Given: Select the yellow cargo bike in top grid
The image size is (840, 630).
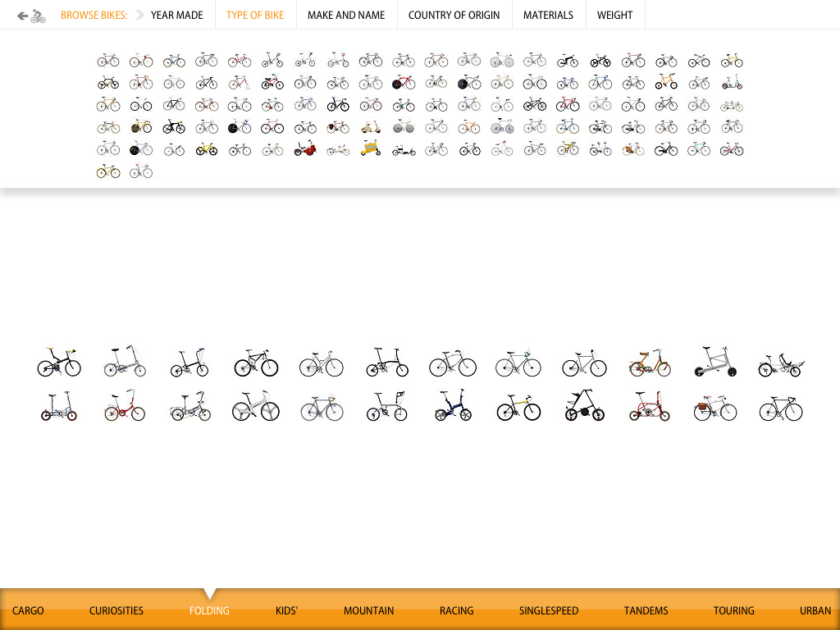Looking at the screenshot, I should pos(370,148).
